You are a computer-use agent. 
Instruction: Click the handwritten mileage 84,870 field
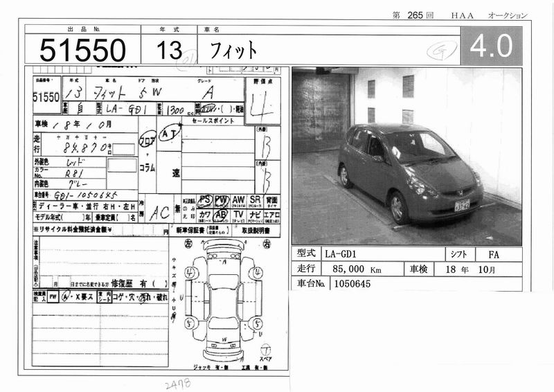pyautogui.click(x=87, y=147)
